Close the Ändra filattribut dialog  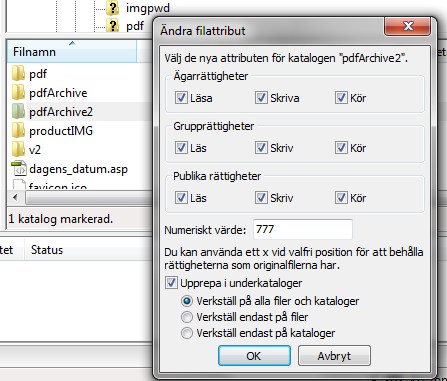(x=407, y=26)
